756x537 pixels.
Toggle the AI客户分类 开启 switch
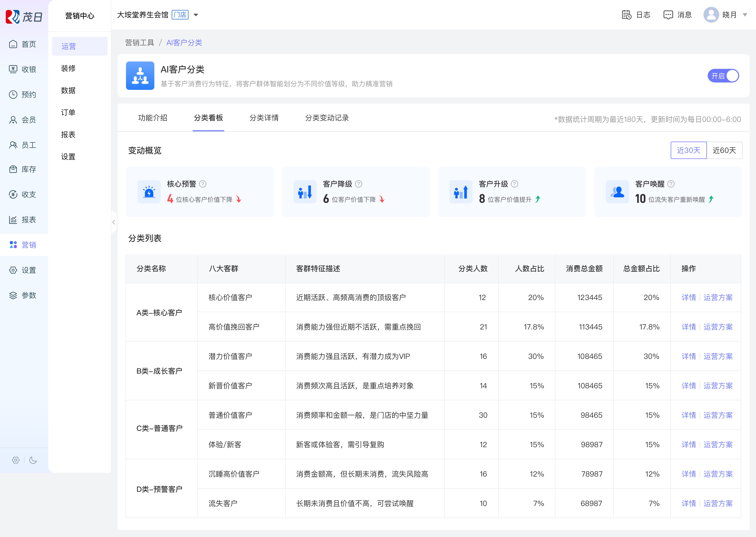tap(723, 76)
